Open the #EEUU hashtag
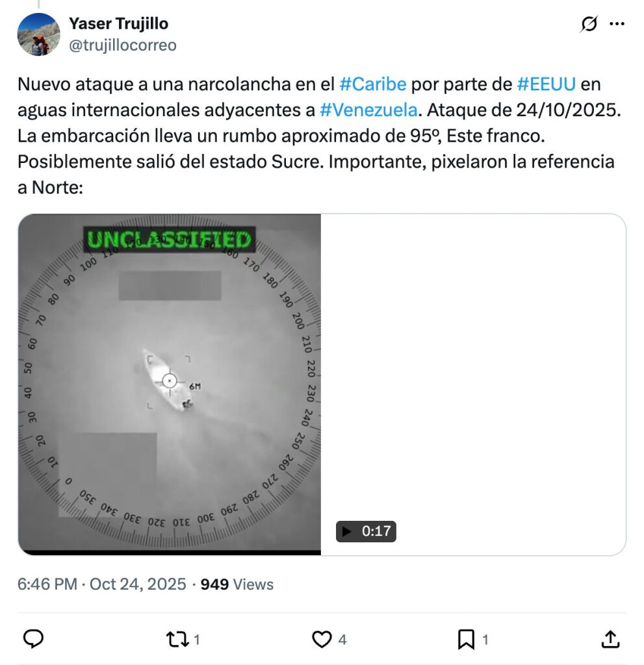The image size is (644, 665). point(547,84)
